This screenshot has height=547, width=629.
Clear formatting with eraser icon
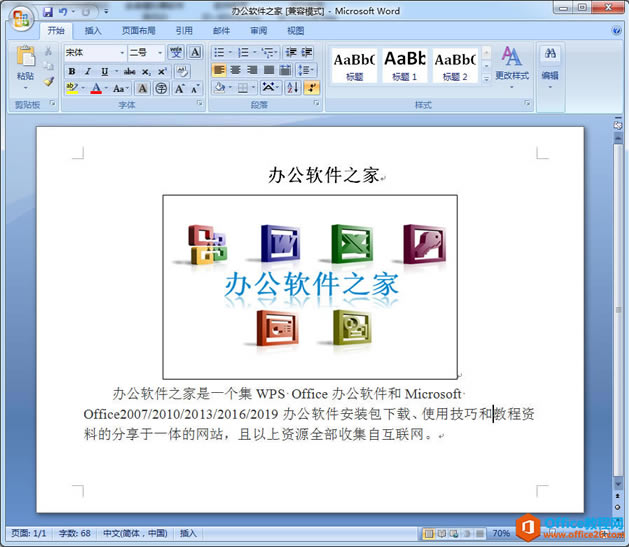183,71
